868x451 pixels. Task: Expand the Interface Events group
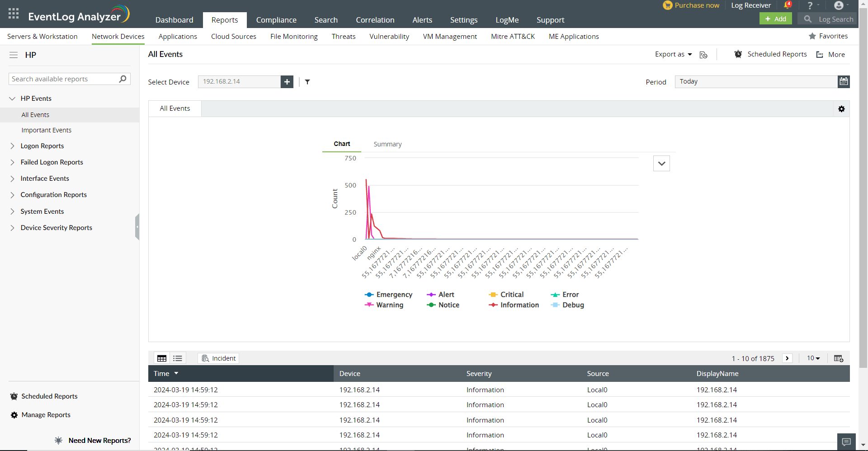pos(12,179)
